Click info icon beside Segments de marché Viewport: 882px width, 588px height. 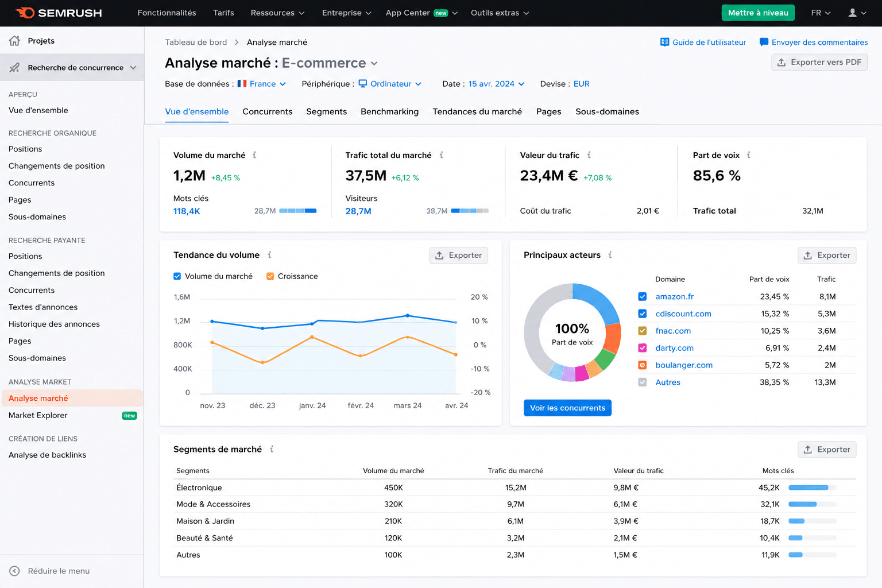click(x=272, y=449)
